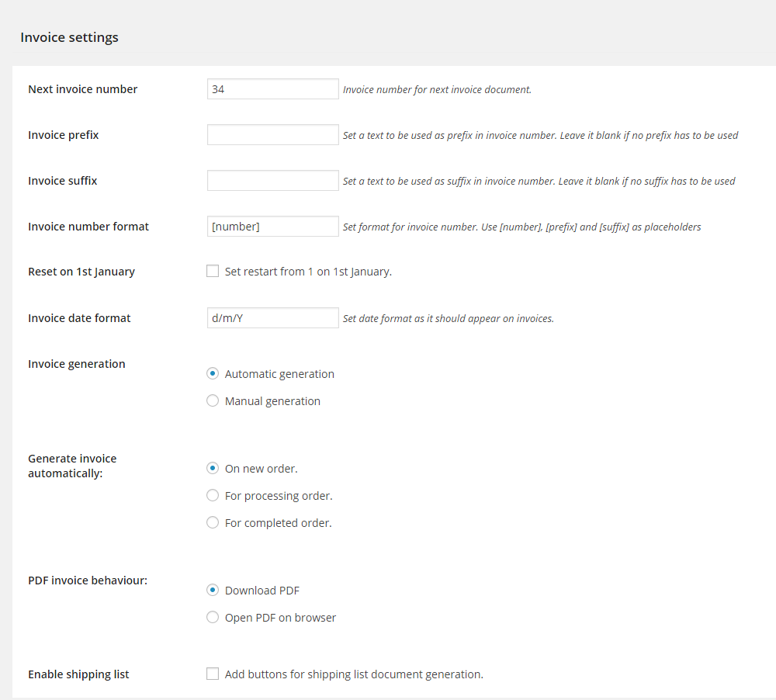Select Automatic generation radio button

pos(213,374)
